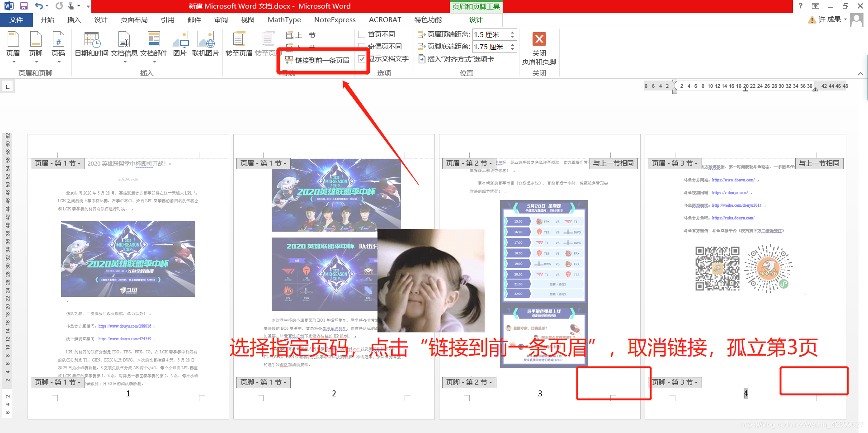Open Customize Quick Access Toolbar dropdown

tap(88, 6)
